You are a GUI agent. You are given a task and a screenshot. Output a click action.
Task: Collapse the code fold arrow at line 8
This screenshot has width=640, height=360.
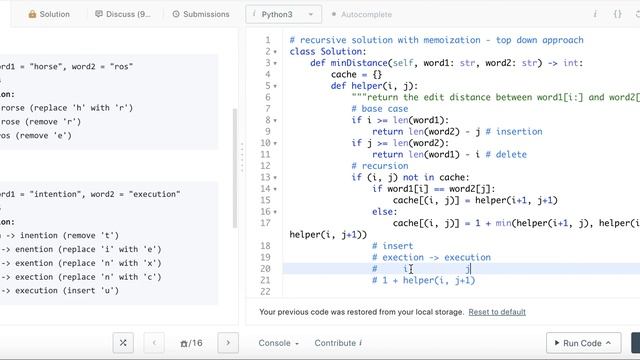pos(275,120)
